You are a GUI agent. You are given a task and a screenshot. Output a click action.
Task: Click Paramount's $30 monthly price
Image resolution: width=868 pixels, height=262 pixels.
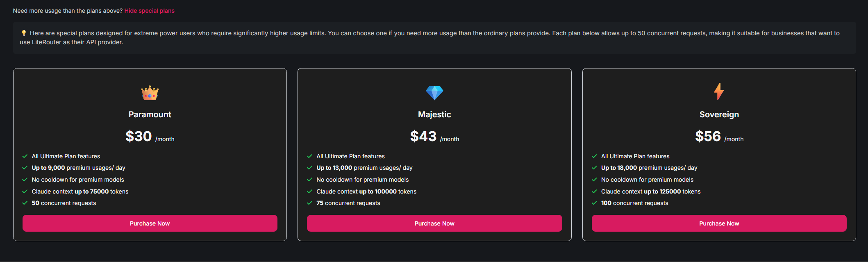pos(139,136)
